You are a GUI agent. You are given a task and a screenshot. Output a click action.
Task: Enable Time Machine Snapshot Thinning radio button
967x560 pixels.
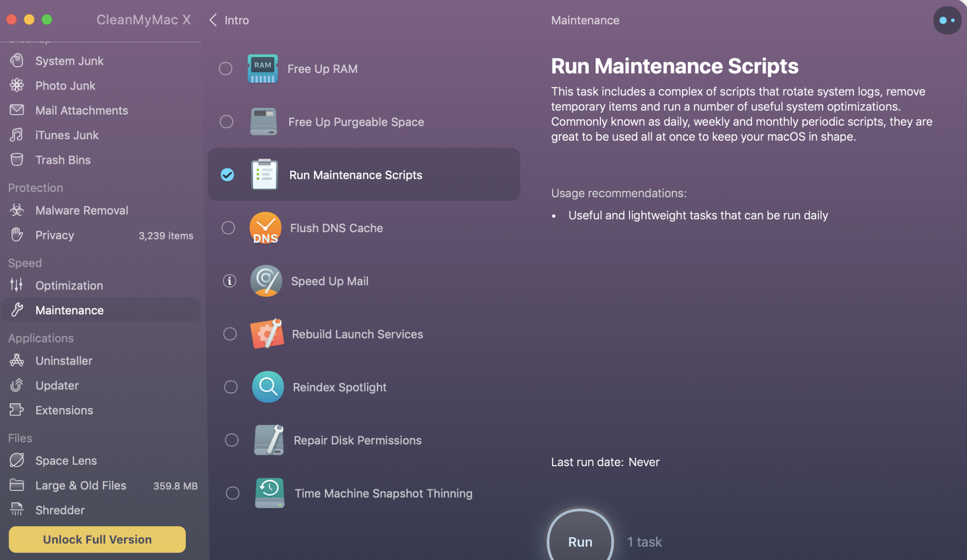233,493
